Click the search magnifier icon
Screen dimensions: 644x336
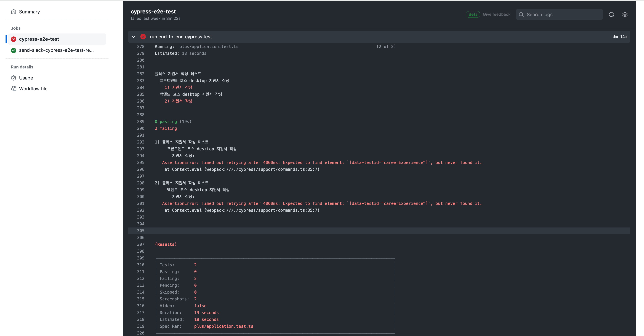[521, 14]
